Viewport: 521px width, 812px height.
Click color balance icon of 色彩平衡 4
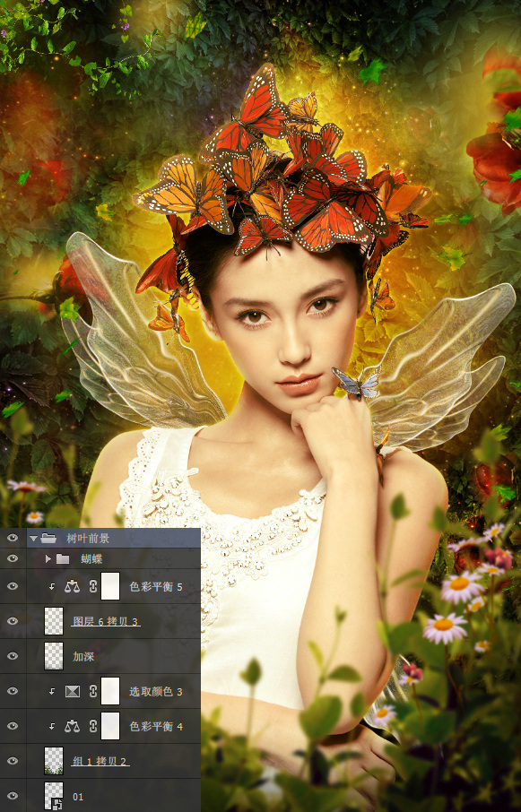(72, 726)
